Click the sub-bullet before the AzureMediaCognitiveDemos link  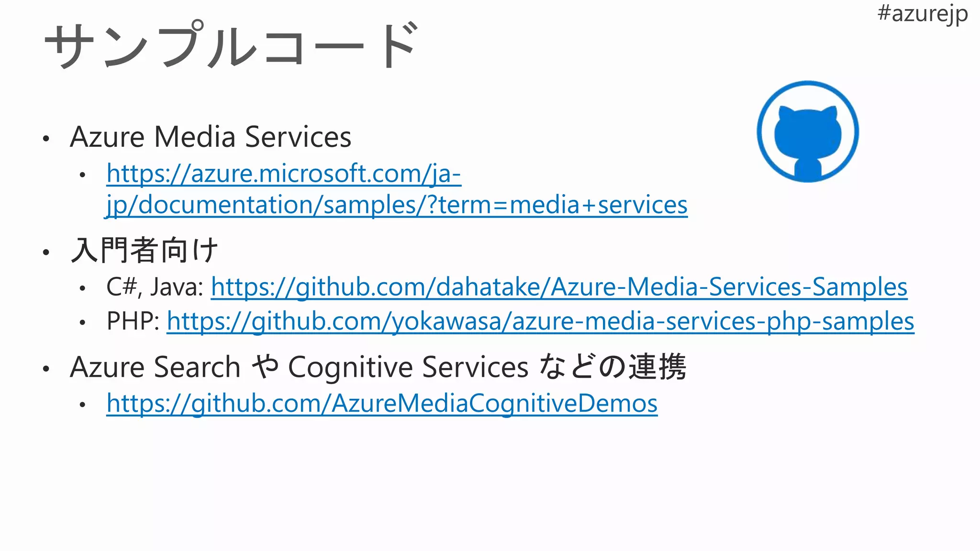click(x=82, y=405)
